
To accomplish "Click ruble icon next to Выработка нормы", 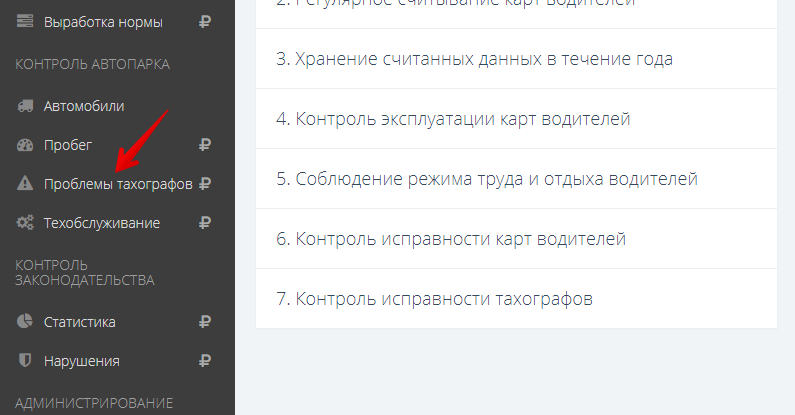I will tap(204, 22).
